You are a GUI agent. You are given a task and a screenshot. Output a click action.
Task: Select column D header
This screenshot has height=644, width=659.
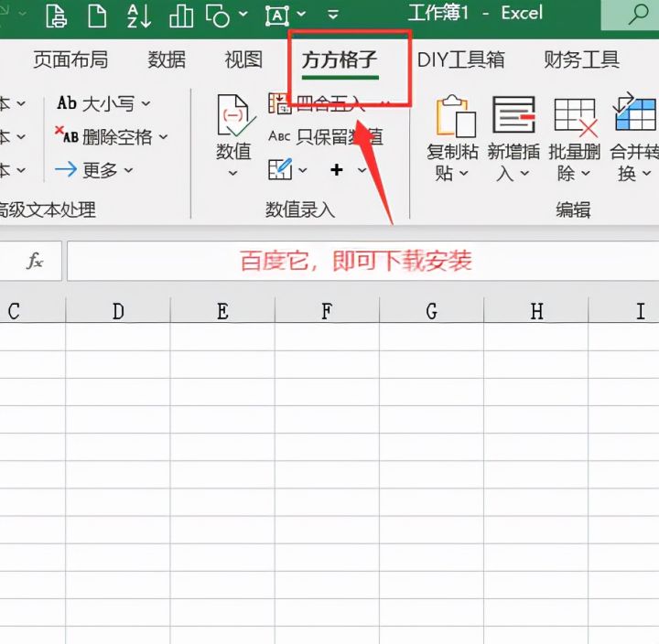pos(118,311)
